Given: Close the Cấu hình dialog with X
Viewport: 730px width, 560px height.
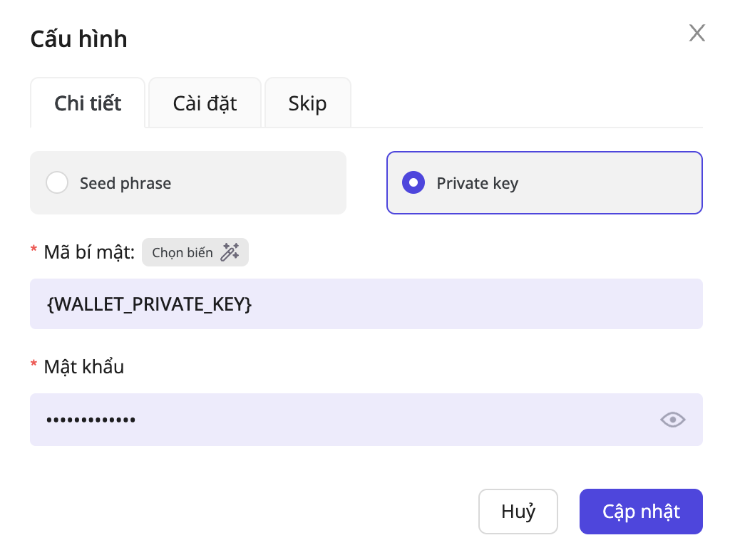Looking at the screenshot, I should 696,33.
